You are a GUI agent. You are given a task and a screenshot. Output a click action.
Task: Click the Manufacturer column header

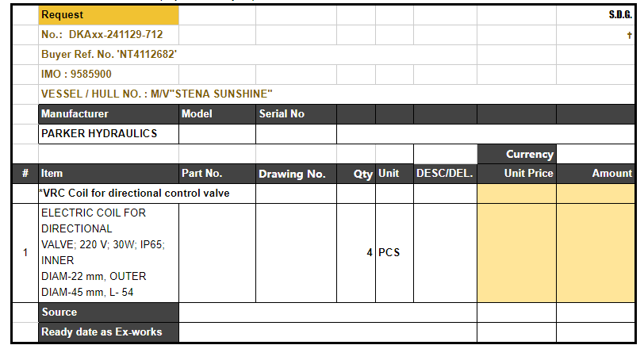point(109,114)
